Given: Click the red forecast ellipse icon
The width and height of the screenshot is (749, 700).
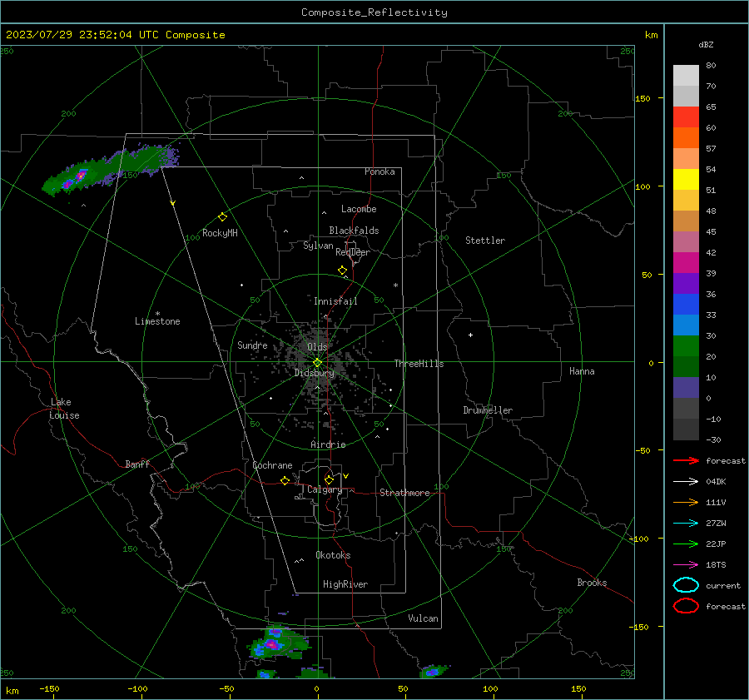Looking at the screenshot, I should click(686, 606).
